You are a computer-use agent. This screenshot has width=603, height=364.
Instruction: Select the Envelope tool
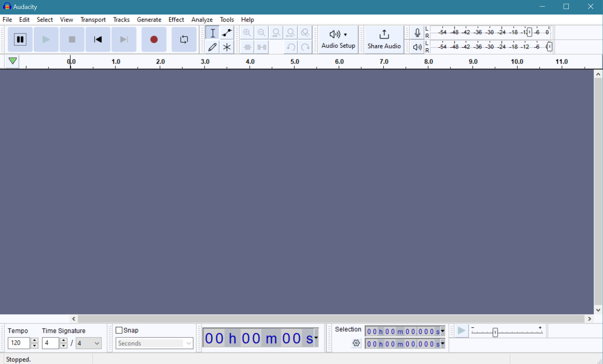tap(226, 32)
